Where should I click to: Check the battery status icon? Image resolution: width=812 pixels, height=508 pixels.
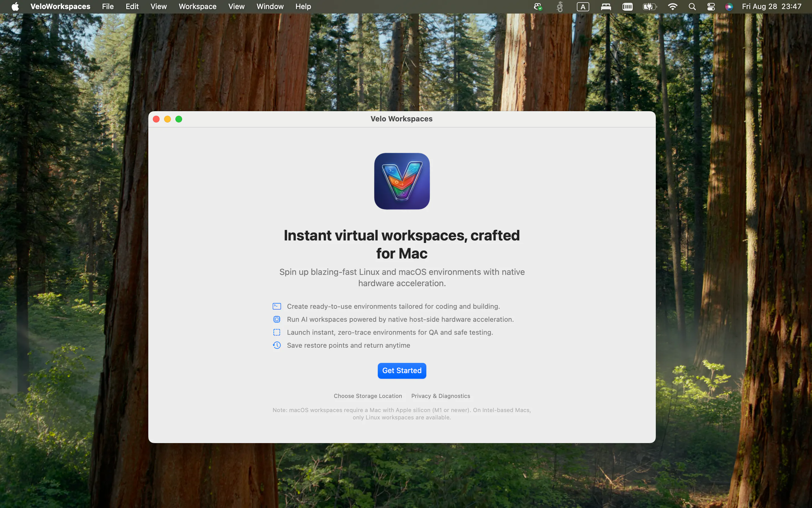(650, 6)
